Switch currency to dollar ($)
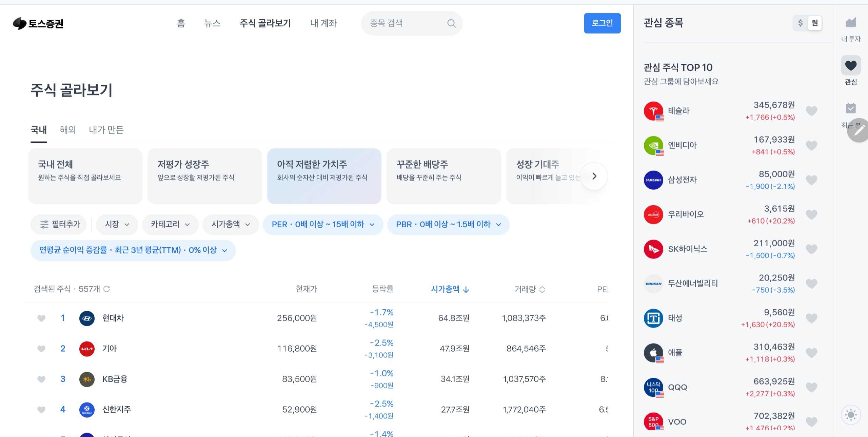This screenshot has width=868, height=437. tap(800, 23)
